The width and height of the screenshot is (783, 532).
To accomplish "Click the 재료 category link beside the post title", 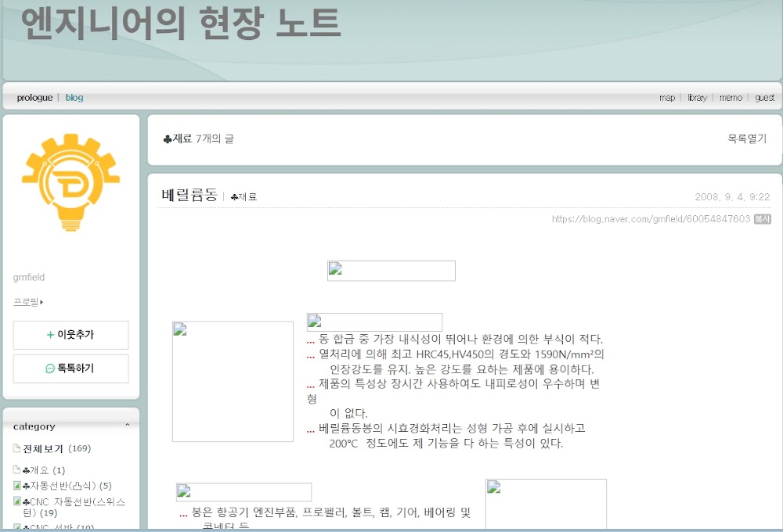I will pyautogui.click(x=244, y=196).
